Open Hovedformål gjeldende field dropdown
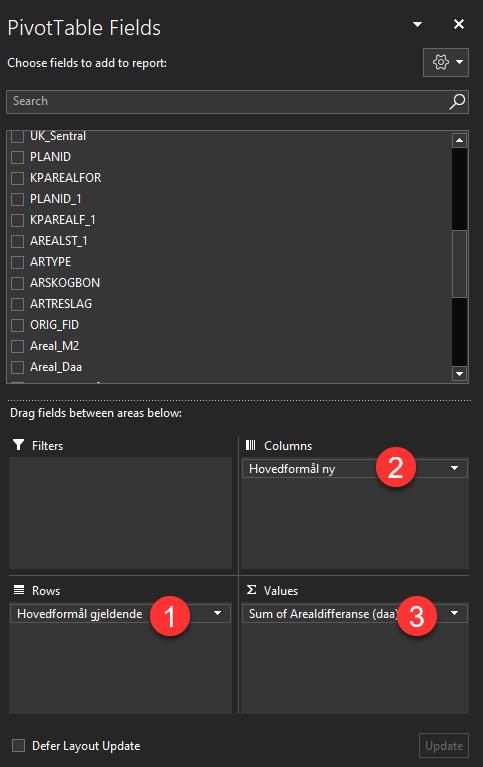Image resolution: width=483 pixels, height=767 pixels. point(217,613)
